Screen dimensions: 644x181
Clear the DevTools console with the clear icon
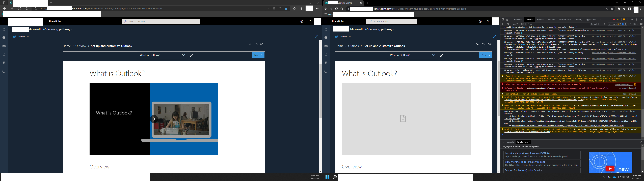pos(508,24)
